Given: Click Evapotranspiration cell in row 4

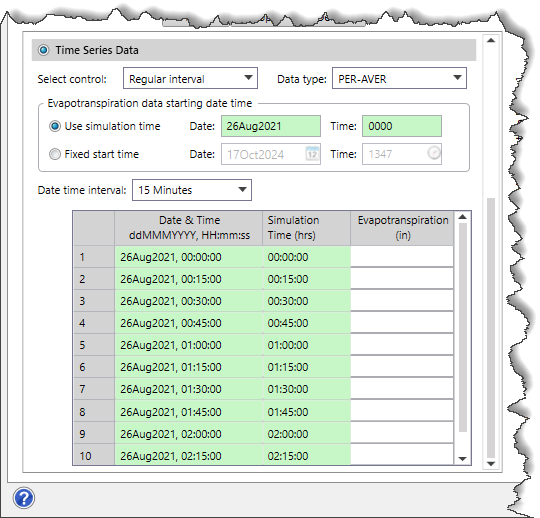Looking at the screenshot, I should tap(402, 323).
